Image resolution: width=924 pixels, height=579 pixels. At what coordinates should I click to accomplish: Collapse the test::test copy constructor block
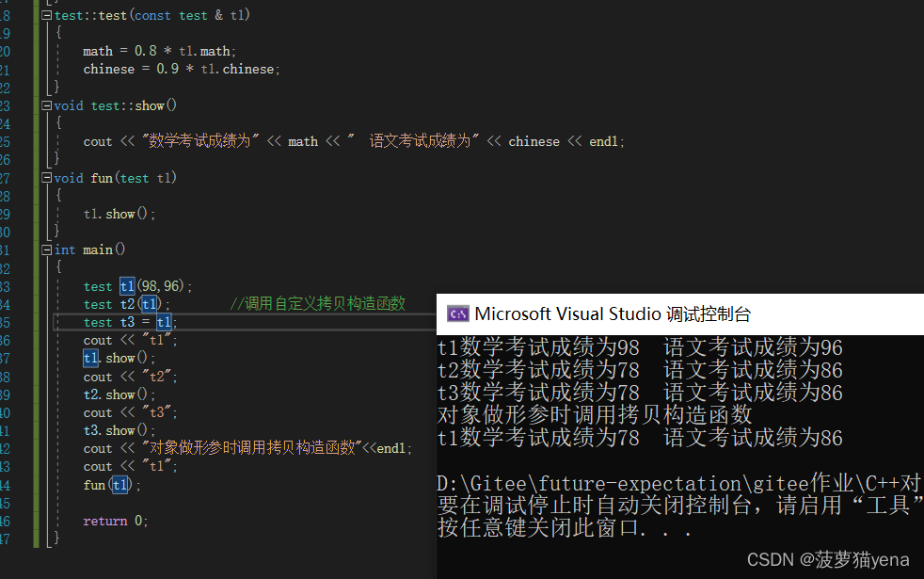point(46,15)
